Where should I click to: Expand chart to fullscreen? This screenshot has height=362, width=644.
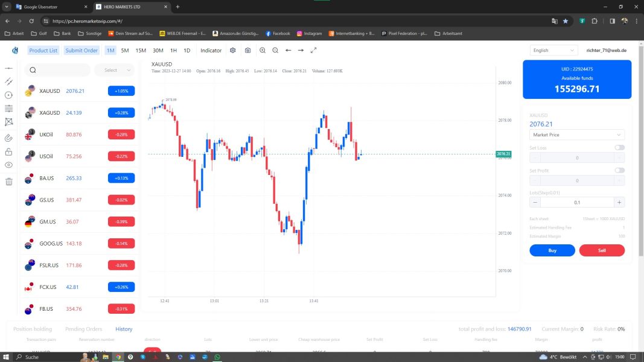(x=313, y=51)
